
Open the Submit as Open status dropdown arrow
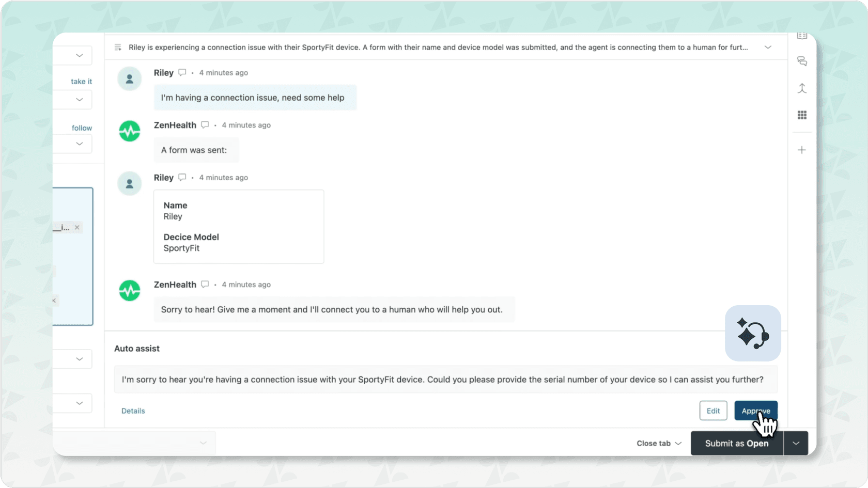point(795,443)
